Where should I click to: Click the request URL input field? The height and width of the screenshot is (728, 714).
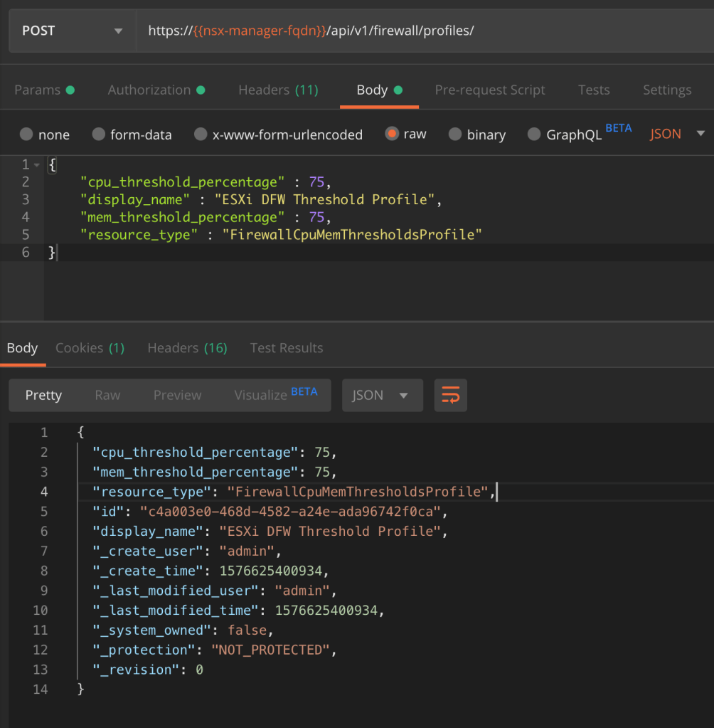[420, 31]
